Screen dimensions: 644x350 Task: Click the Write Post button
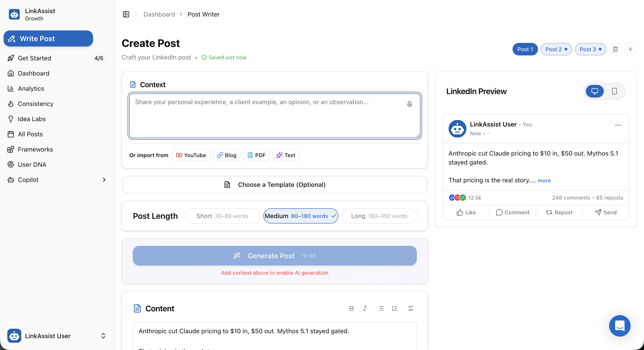point(48,38)
